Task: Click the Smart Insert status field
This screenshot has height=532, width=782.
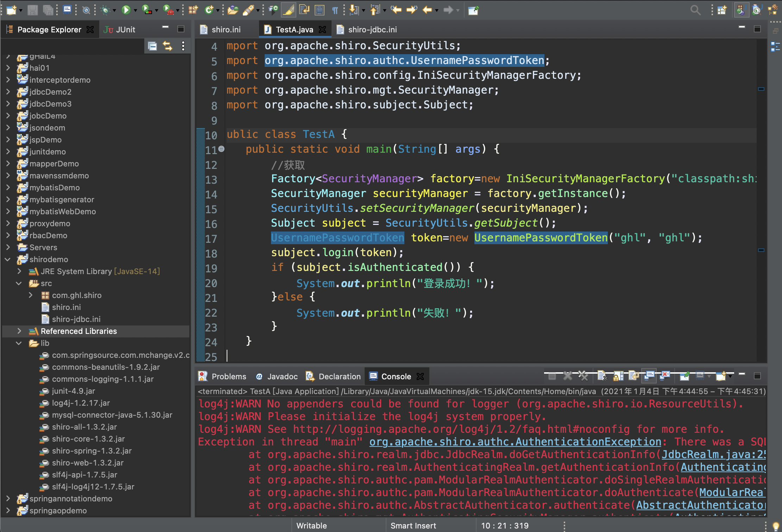Action: click(414, 526)
